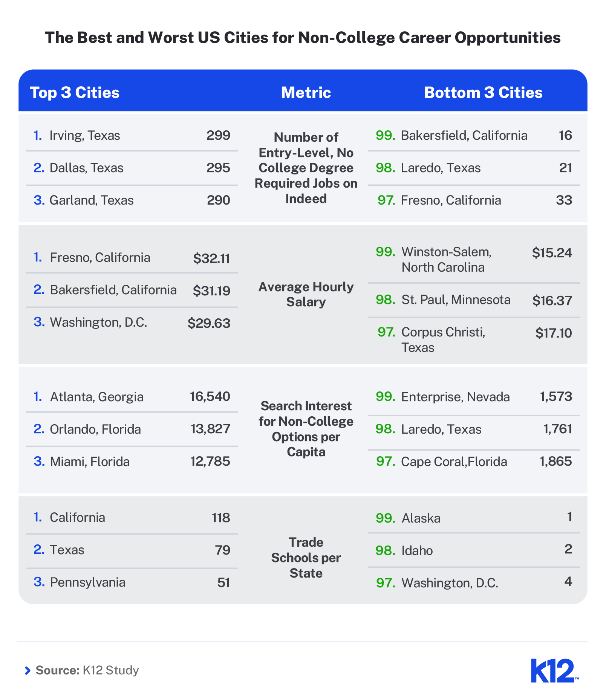606x700 pixels.
Task: Click the K12 logo
Action: (554, 670)
